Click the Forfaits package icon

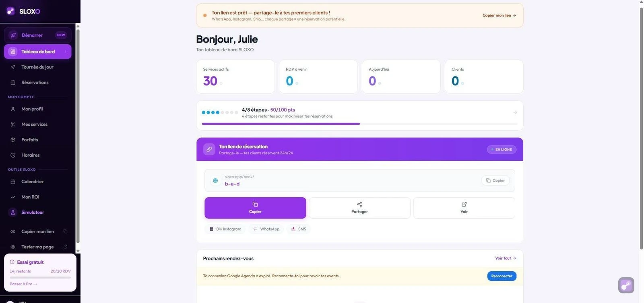(13, 140)
